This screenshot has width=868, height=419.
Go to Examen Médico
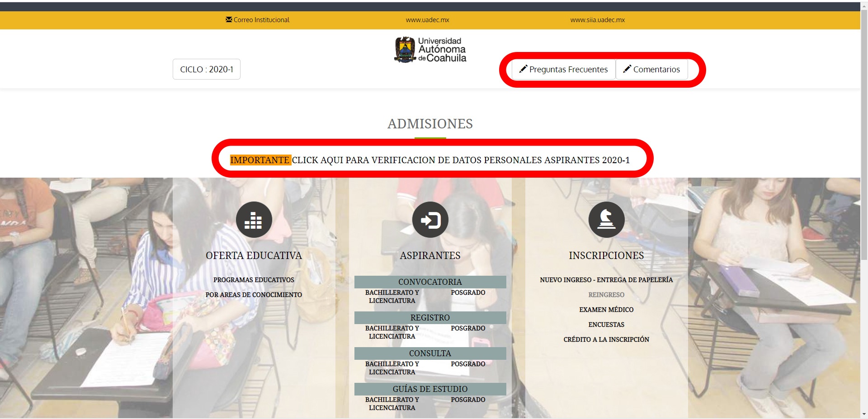[x=606, y=310]
